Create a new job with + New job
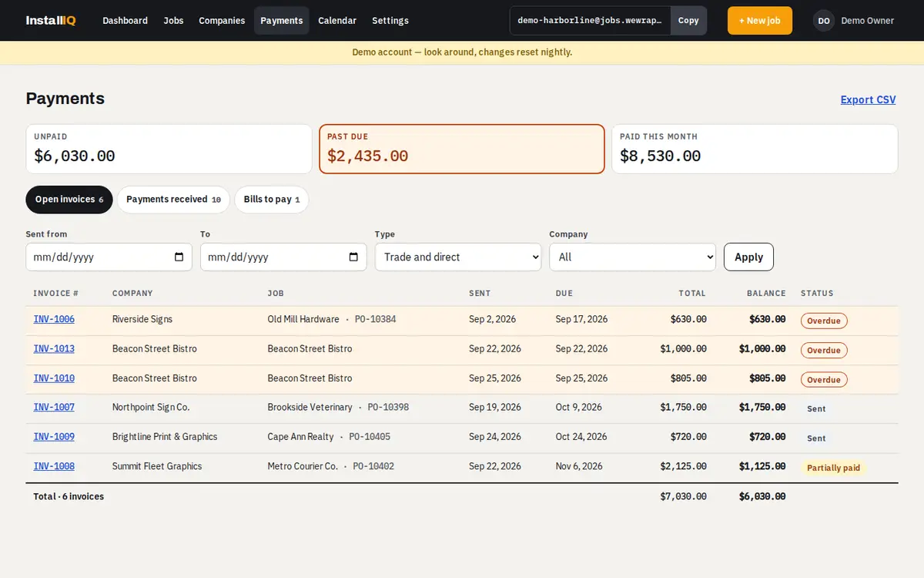The image size is (924, 578). (760, 21)
